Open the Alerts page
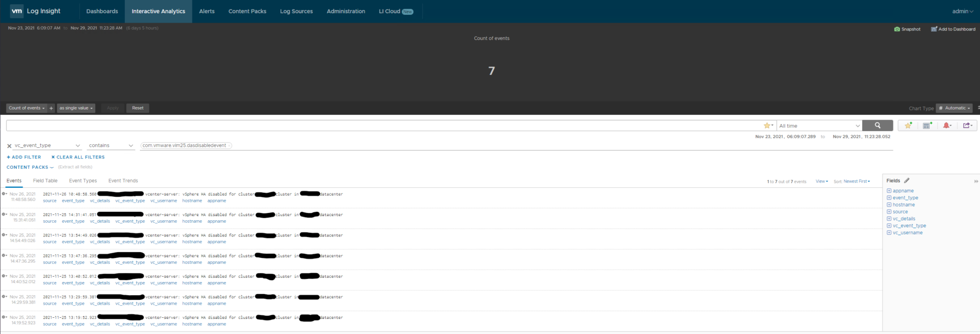Image resolution: width=980 pixels, height=334 pixels. coord(207,11)
